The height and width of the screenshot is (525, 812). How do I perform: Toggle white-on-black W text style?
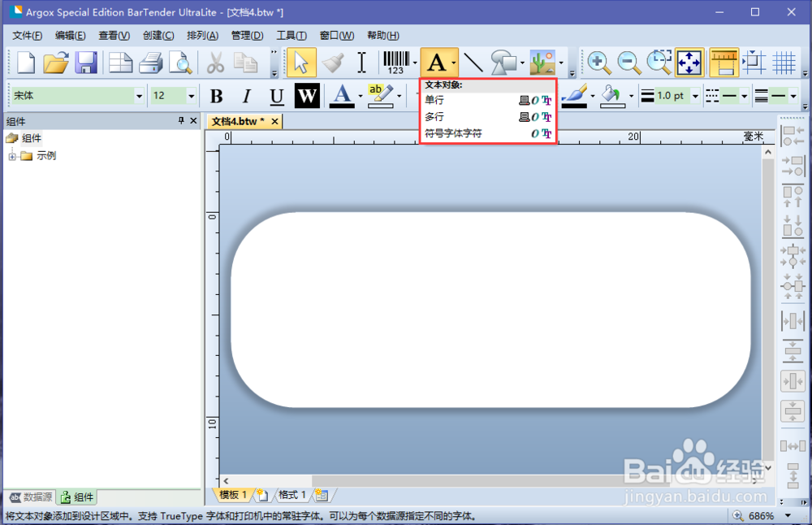[307, 96]
